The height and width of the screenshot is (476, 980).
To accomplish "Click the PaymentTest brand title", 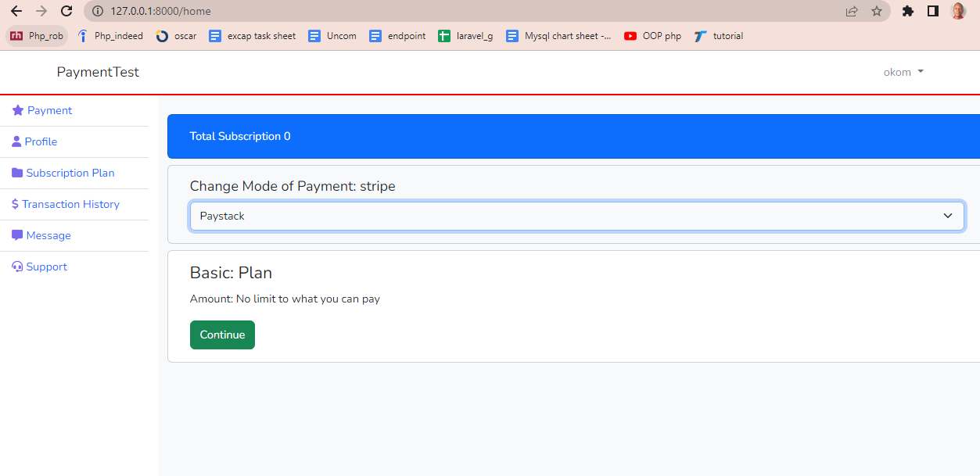I will (98, 72).
